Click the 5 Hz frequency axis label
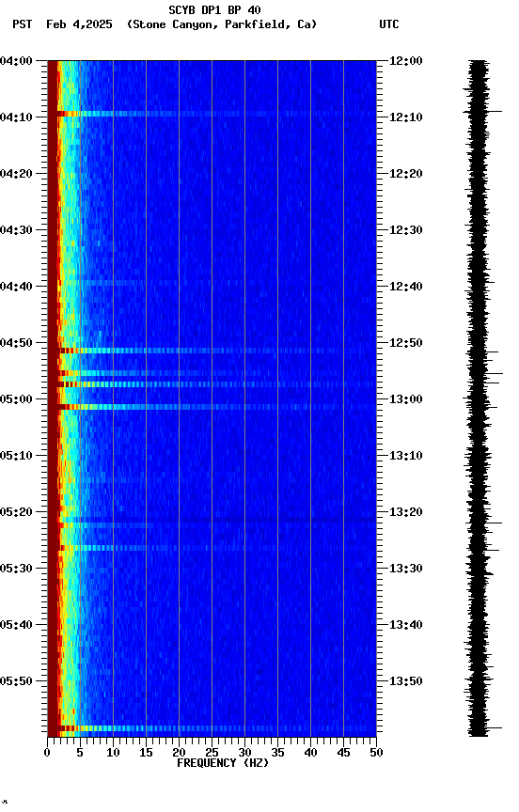The width and height of the screenshot is (519, 812). pos(80,753)
